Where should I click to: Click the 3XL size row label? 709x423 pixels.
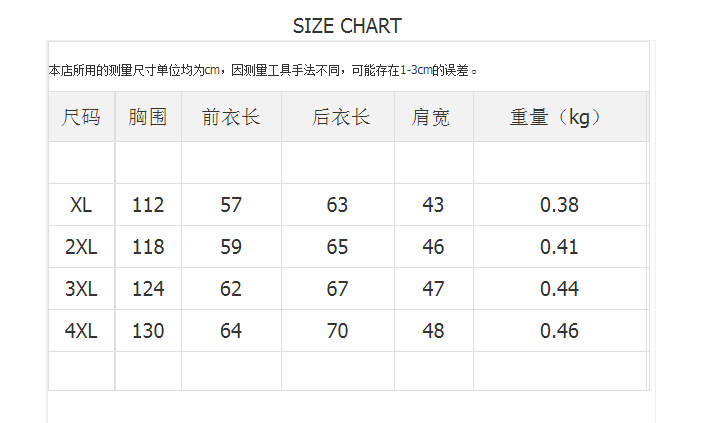pyautogui.click(x=82, y=289)
